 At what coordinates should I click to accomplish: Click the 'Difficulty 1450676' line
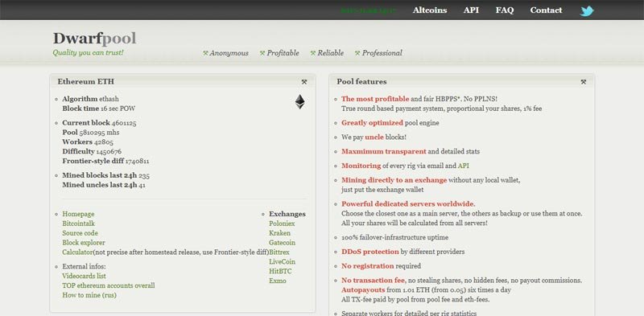92,151
